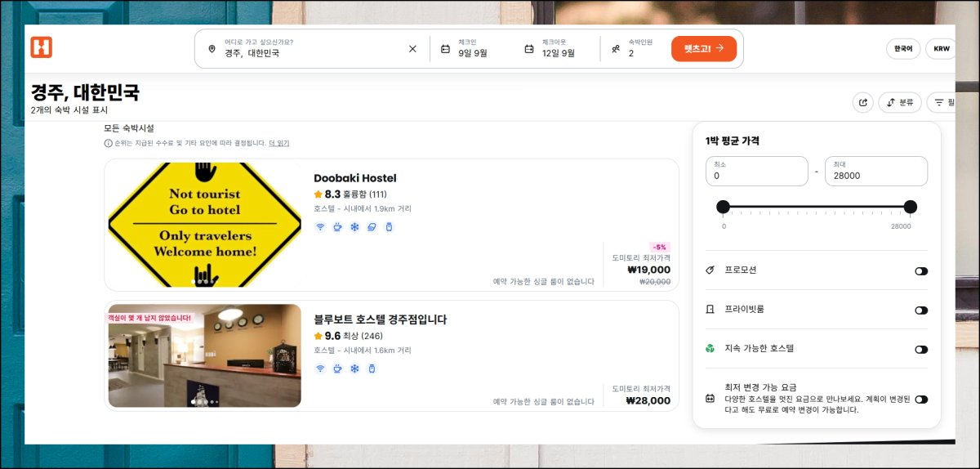The width and height of the screenshot is (980, 469).
Task: Click the ₩28,000 price of 블루보트 호스텔
Action: pos(648,400)
